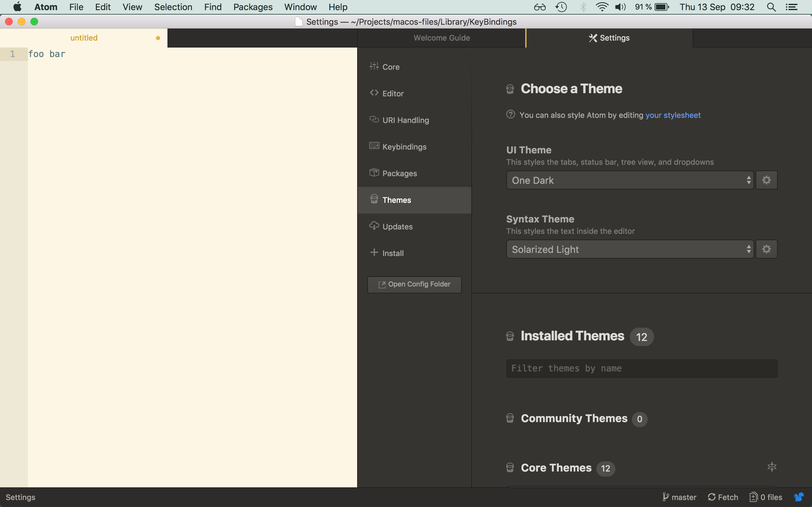Open URI Handling settings
812x507 pixels.
tap(405, 120)
